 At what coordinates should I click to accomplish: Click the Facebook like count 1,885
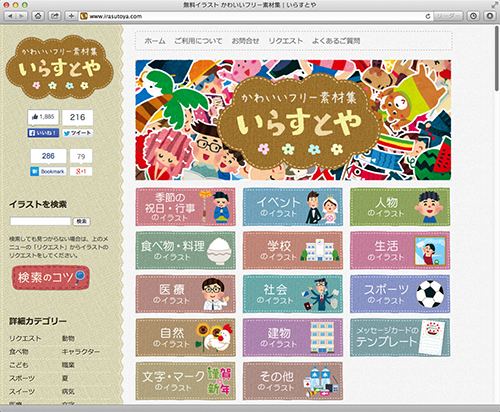tap(43, 117)
